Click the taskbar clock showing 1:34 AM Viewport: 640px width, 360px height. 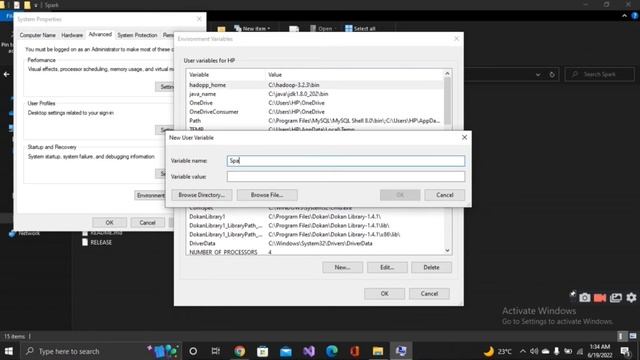(x=600, y=351)
